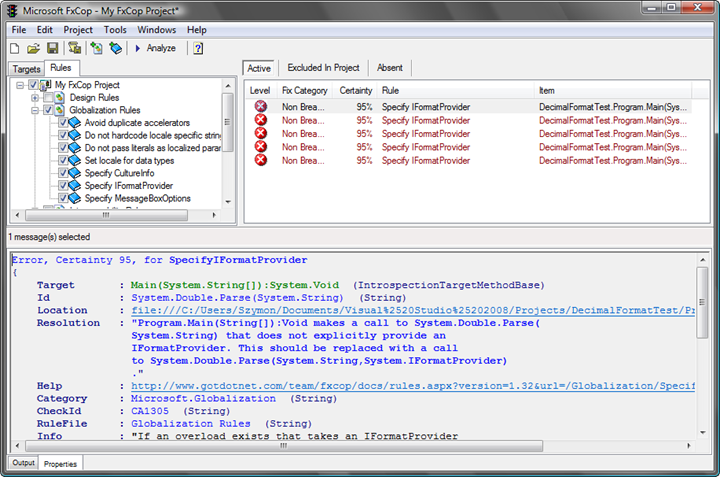
Task: Sort messages by Rule column header
Action: click(456, 90)
